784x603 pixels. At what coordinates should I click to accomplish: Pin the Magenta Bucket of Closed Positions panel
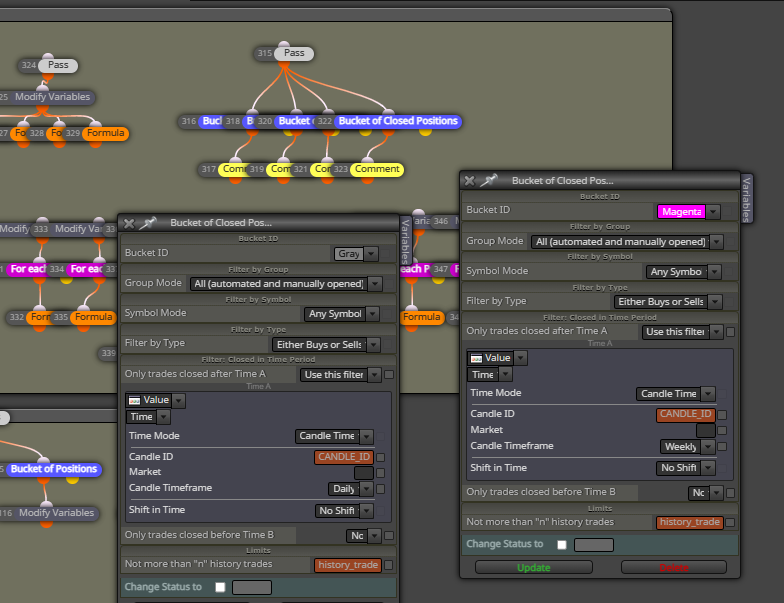click(489, 180)
